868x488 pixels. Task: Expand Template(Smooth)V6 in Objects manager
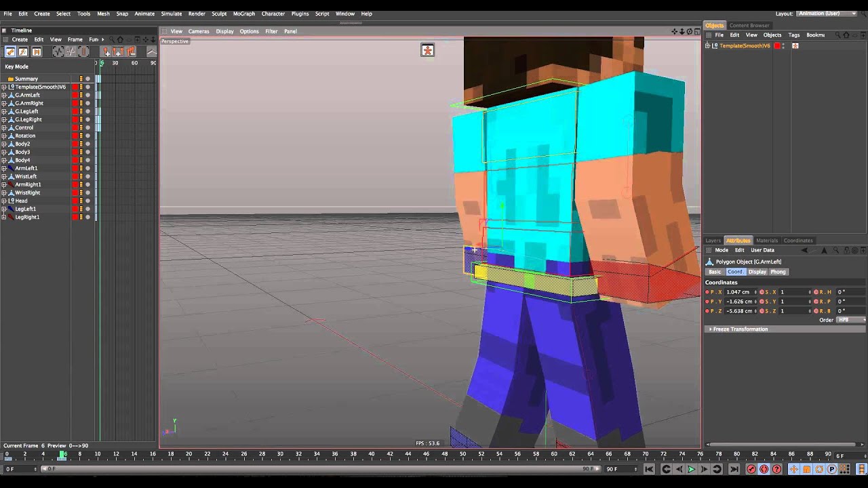point(707,46)
